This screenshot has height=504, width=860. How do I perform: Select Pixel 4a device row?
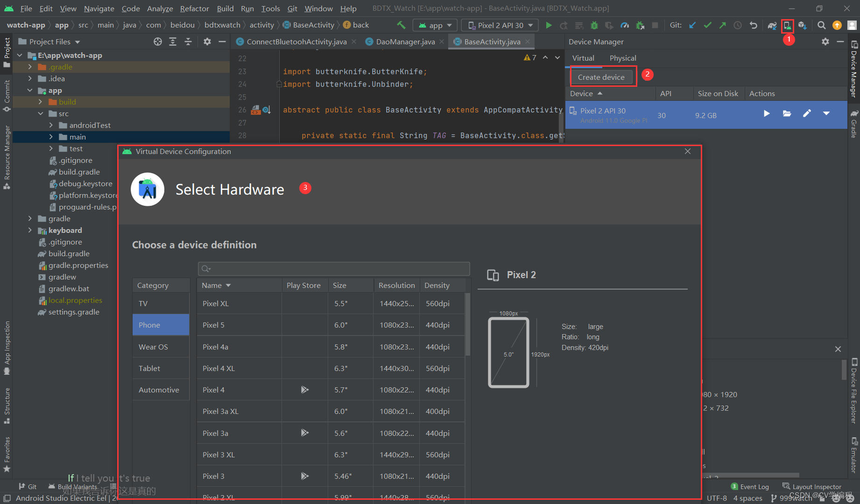(331, 347)
